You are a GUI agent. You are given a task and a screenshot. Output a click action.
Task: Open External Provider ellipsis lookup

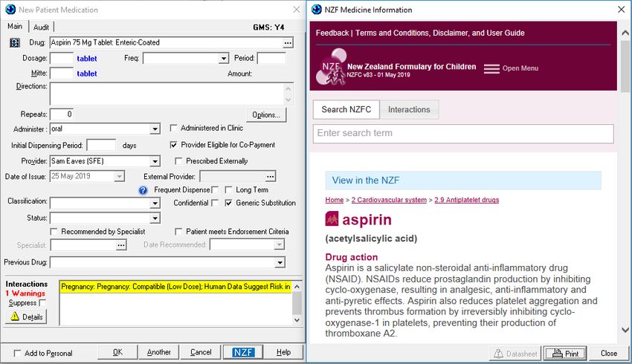[x=271, y=176]
